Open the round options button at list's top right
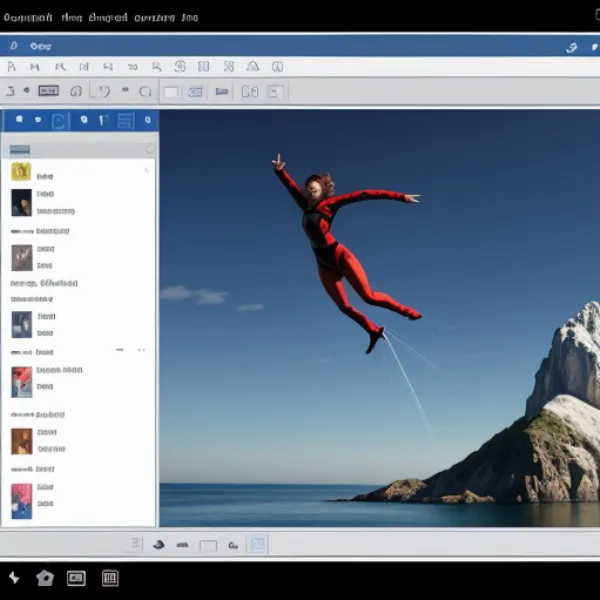600x600 pixels. 150,149
